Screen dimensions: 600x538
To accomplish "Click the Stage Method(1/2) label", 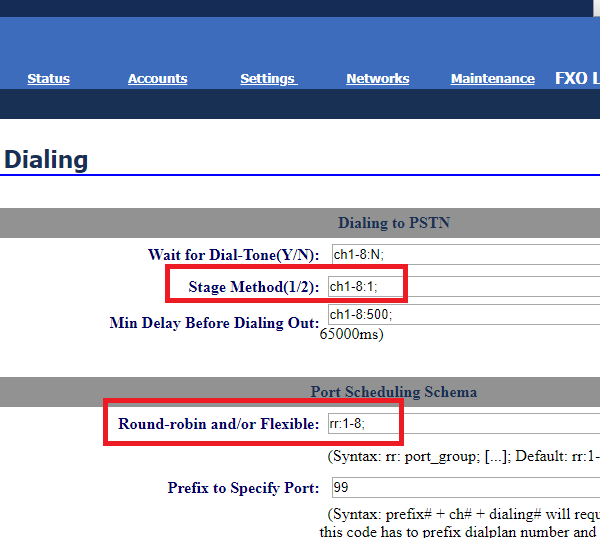I will (x=253, y=287).
